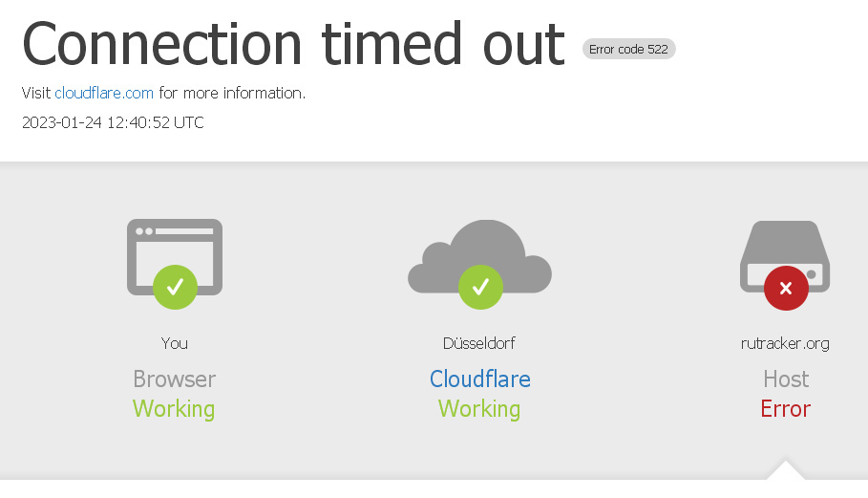This screenshot has width=868, height=498.
Task: Click the red X error badge
Action: click(786, 288)
